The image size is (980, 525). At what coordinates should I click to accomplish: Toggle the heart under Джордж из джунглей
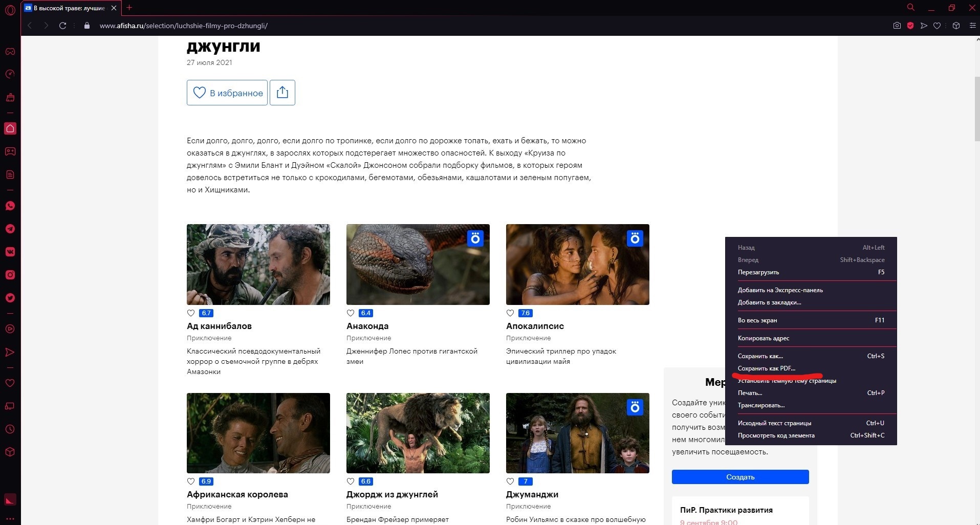pyautogui.click(x=351, y=482)
